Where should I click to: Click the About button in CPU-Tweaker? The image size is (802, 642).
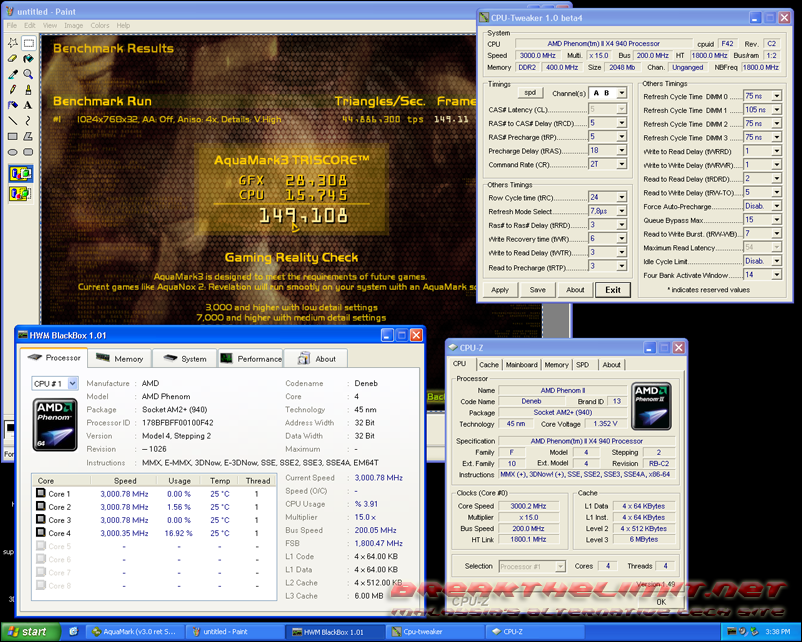click(x=575, y=290)
